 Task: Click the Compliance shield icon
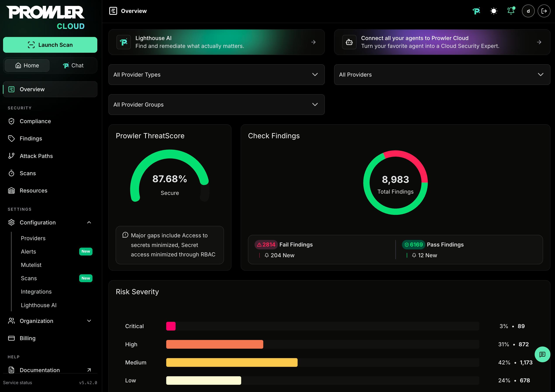click(11, 121)
